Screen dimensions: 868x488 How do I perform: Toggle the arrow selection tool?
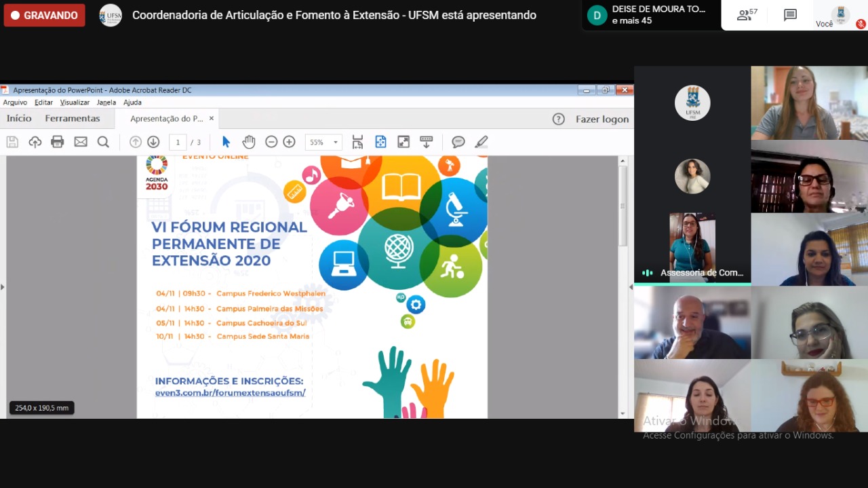click(x=226, y=142)
